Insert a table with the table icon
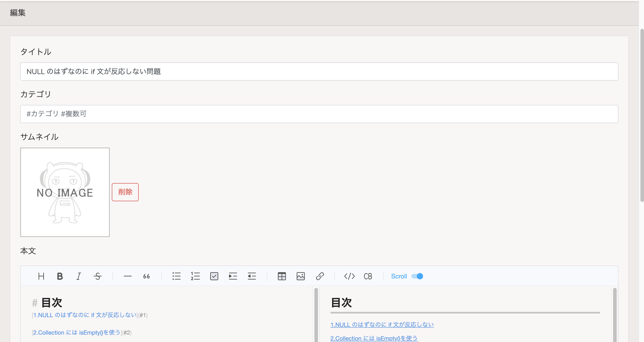Viewport: 644px width, 342px height. point(282,276)
